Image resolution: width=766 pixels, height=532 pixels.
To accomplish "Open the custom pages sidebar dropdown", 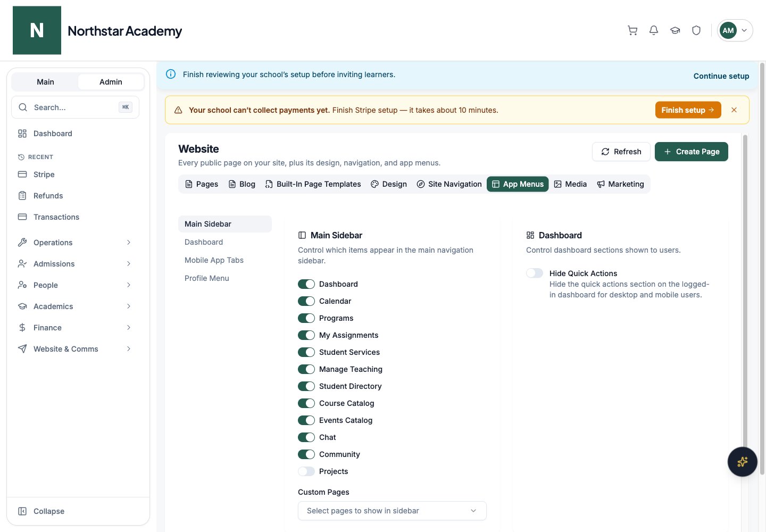I will click(392, 511).
